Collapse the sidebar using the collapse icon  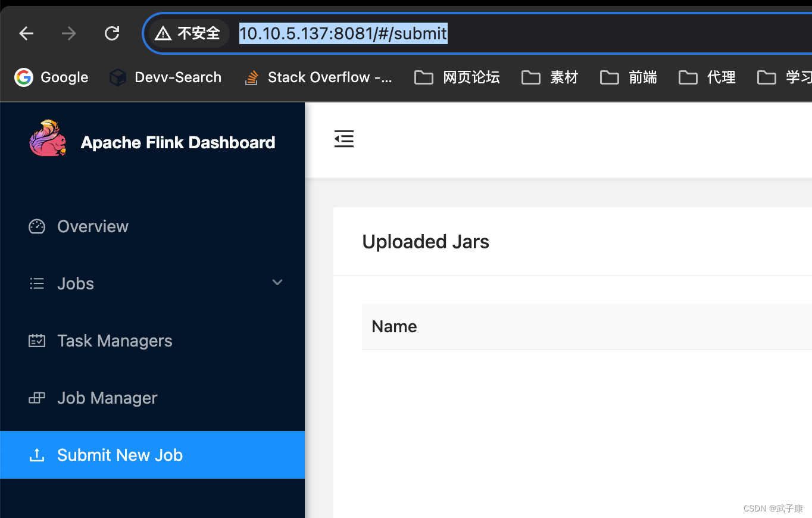coord(344,138)
